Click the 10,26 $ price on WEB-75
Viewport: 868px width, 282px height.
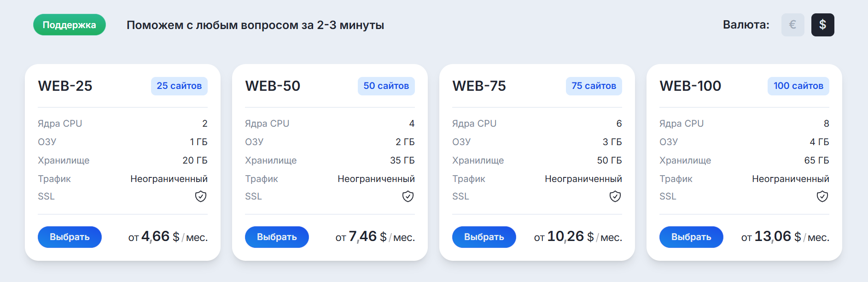click(x=571, y=237)
